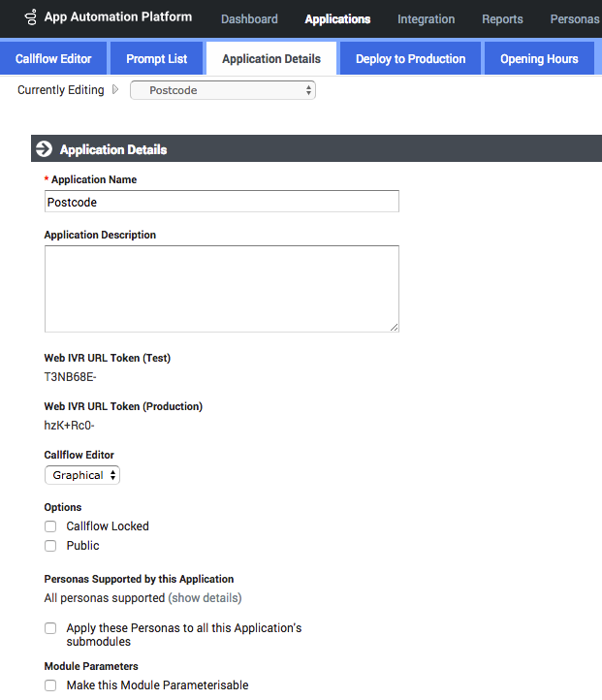
Task: Click the All personas supported text
Action: [105, 598]
